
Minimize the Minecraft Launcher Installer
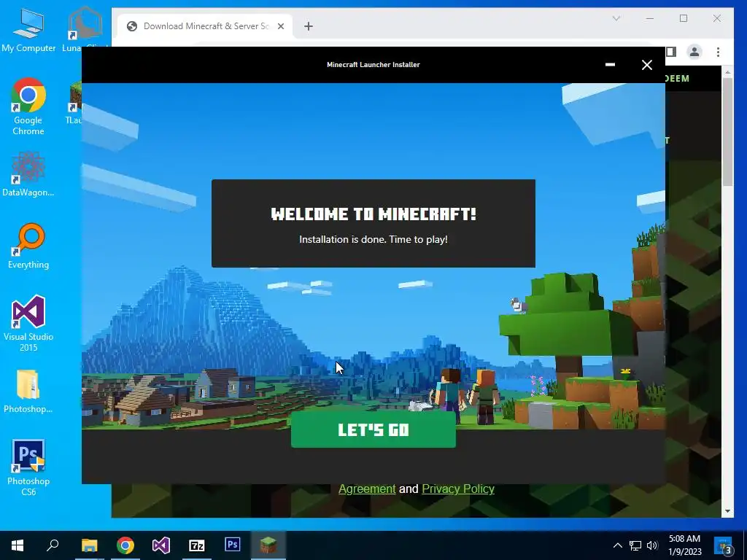click(x=610, y=65)
